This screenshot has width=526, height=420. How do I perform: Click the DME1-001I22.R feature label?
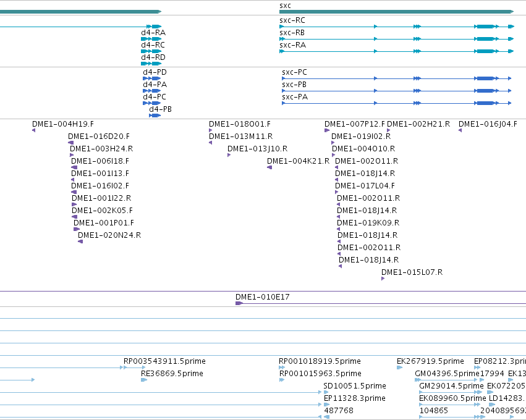(x=101, y=198)
